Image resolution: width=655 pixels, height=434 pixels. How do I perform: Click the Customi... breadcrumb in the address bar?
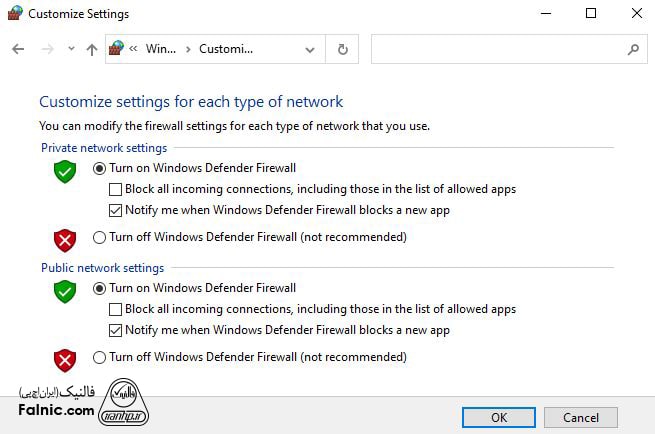click(x=226, y=49)
